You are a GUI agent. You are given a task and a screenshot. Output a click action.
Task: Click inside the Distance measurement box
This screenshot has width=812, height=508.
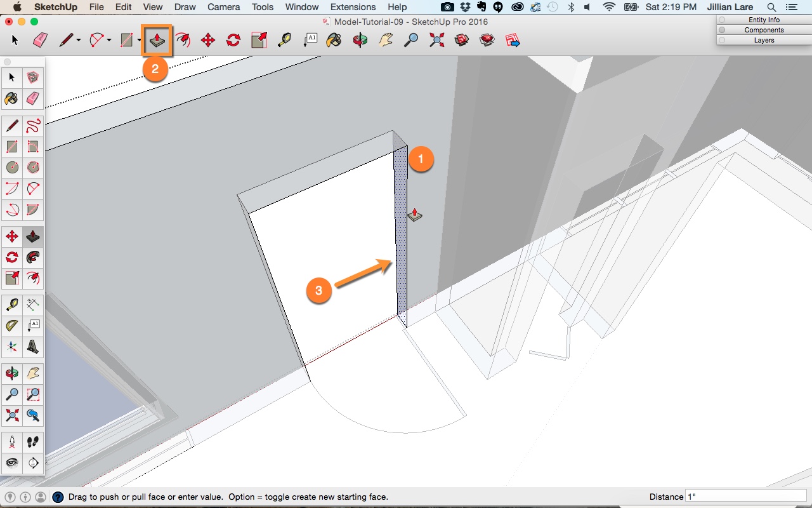[745, 496]
